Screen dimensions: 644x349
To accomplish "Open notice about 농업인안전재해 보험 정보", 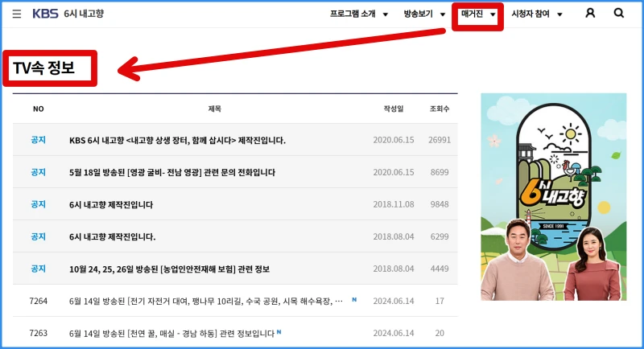I will coord(169,269).
